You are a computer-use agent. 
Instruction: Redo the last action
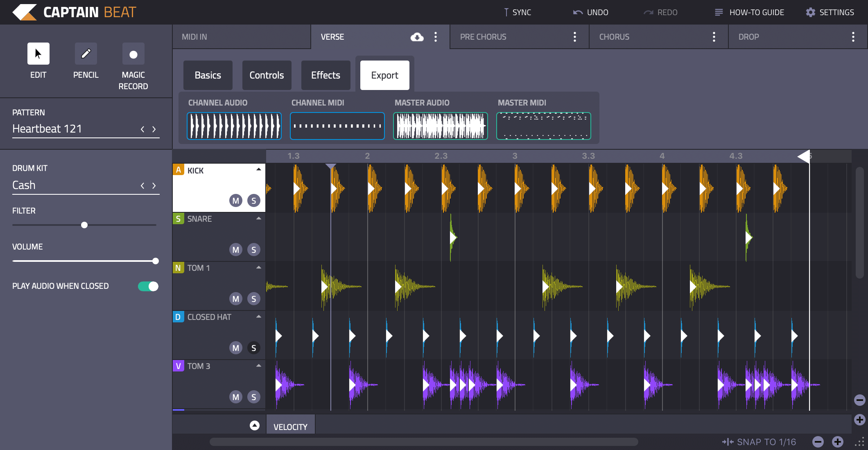tap(660, 12)
